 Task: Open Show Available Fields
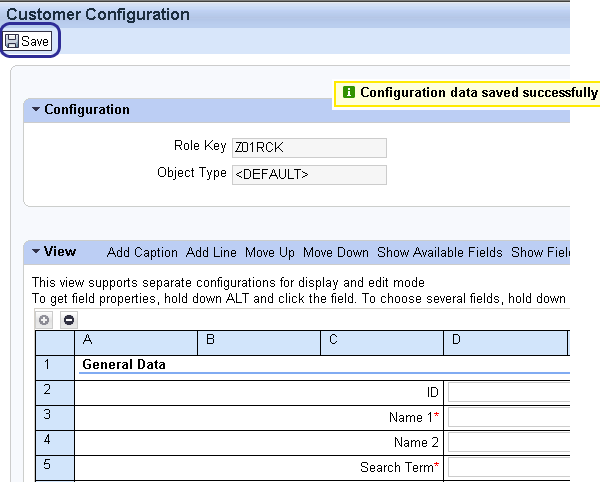click(440, 252)
